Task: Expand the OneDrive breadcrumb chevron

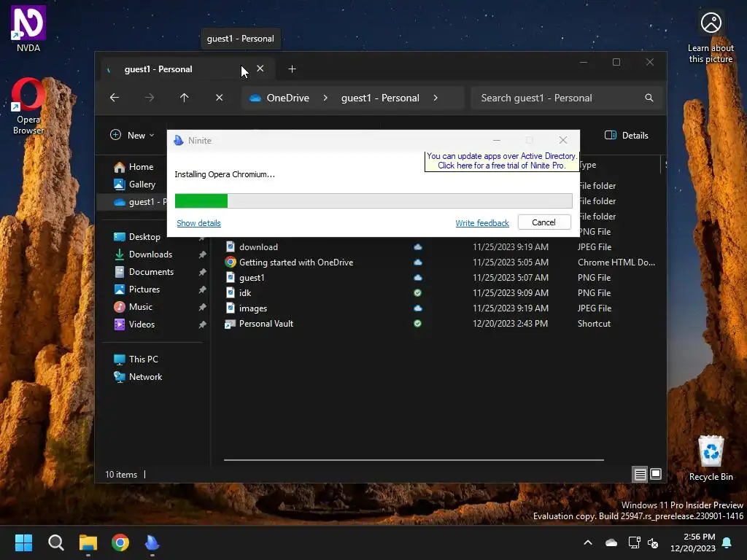Action: coord(325,98)
